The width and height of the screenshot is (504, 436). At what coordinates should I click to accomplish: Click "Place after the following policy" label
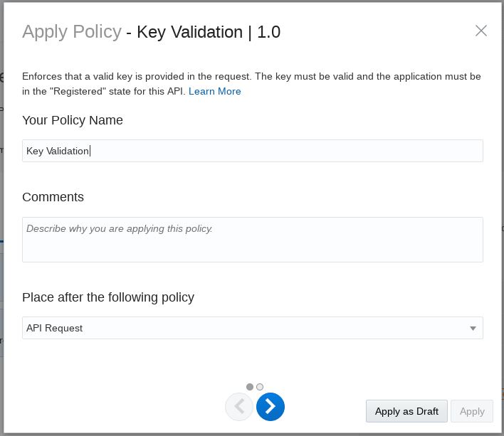coord(108,297)
